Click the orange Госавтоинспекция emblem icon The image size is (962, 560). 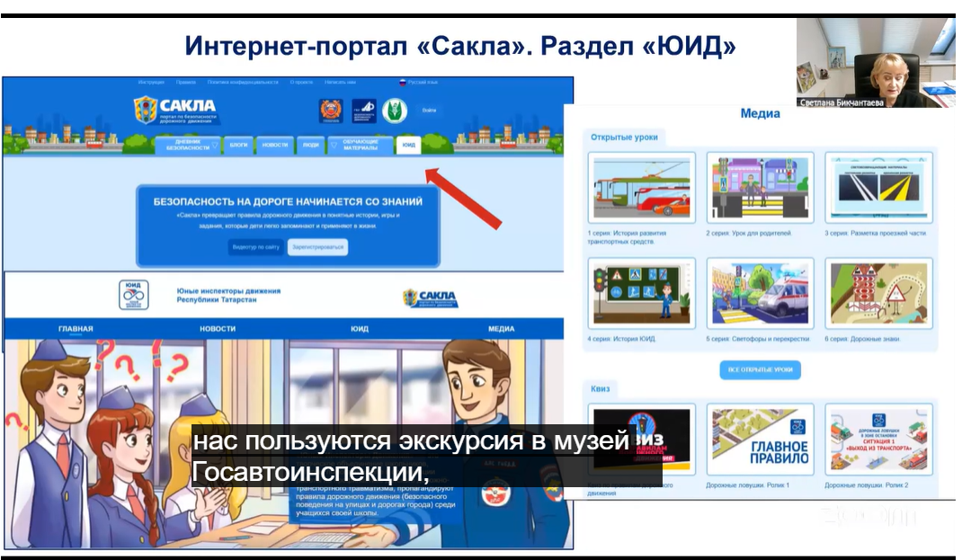330,110
